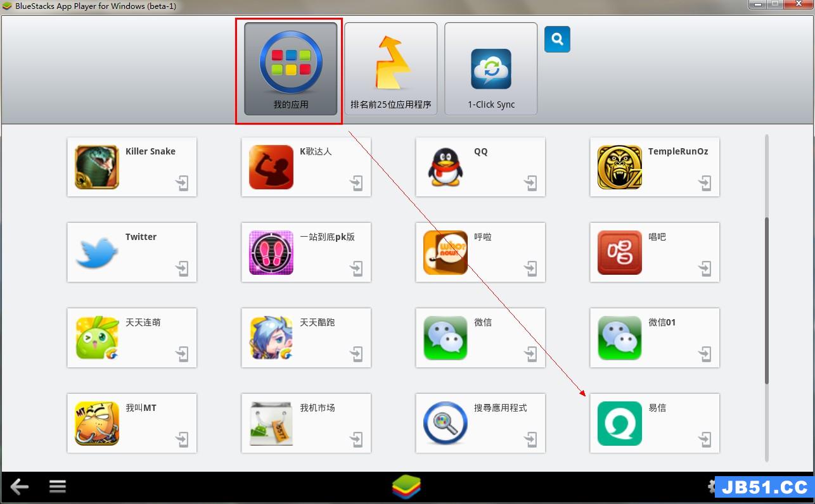The height and width of the screenshot is (504, 815).
Task: Open the 呼啦 app icon
Action: coord(446,253)
